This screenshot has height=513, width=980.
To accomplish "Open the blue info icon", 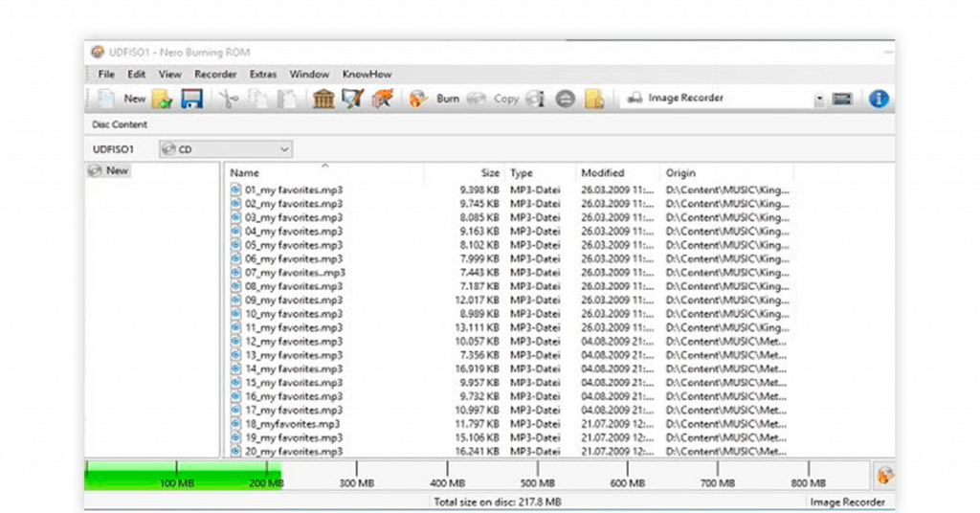I will (x=878, y=99).
